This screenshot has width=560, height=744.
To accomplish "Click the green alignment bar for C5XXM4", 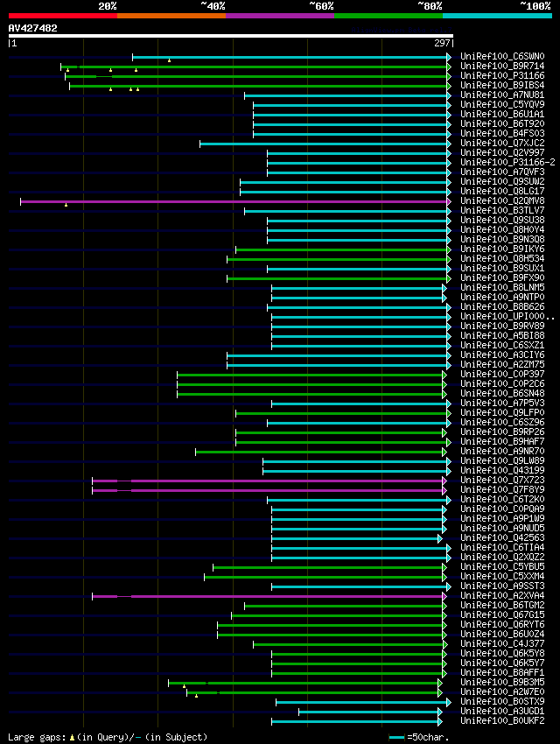I will point(325,578).
